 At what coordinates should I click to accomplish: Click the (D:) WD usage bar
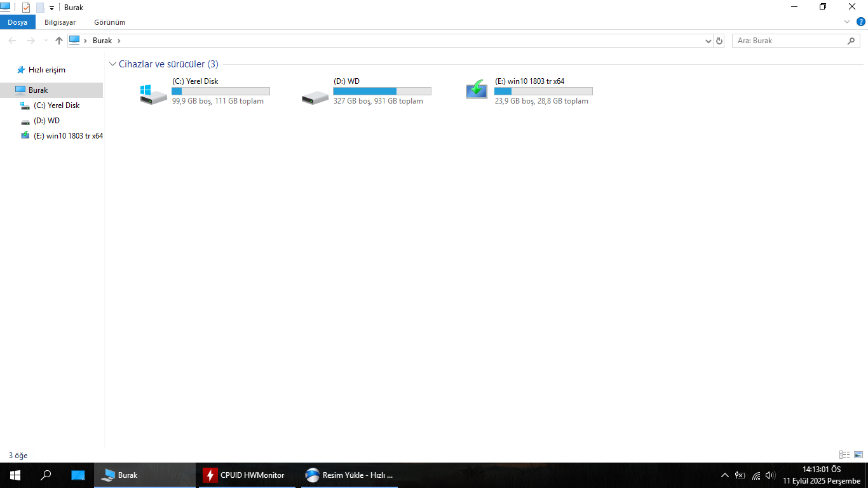click(x=382, y=91)
